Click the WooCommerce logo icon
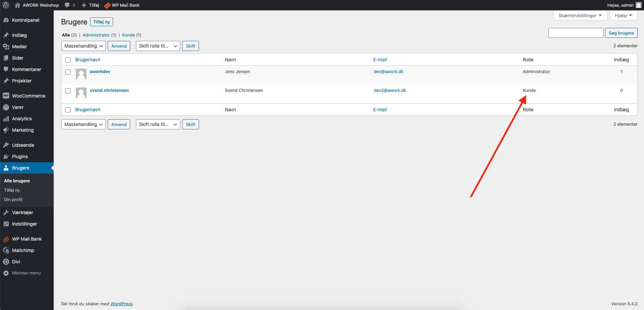The image size is (644, 310). 6,96
